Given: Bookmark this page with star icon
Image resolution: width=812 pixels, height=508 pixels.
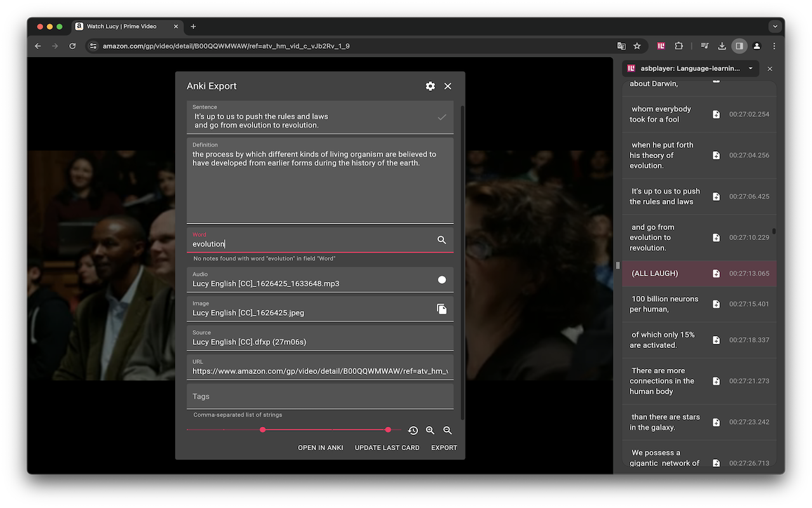Looking at the screenshot, I should (x=638, y=46).
